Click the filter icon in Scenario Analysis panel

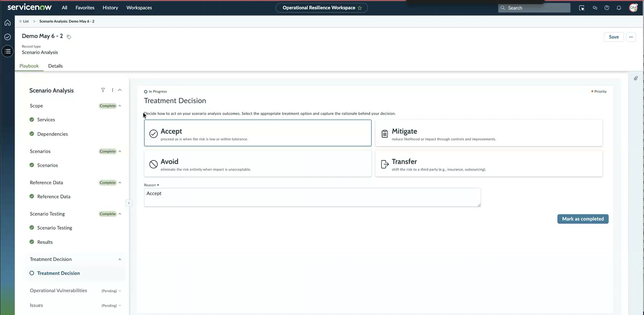pyautogui.click(x=103, y=90)
